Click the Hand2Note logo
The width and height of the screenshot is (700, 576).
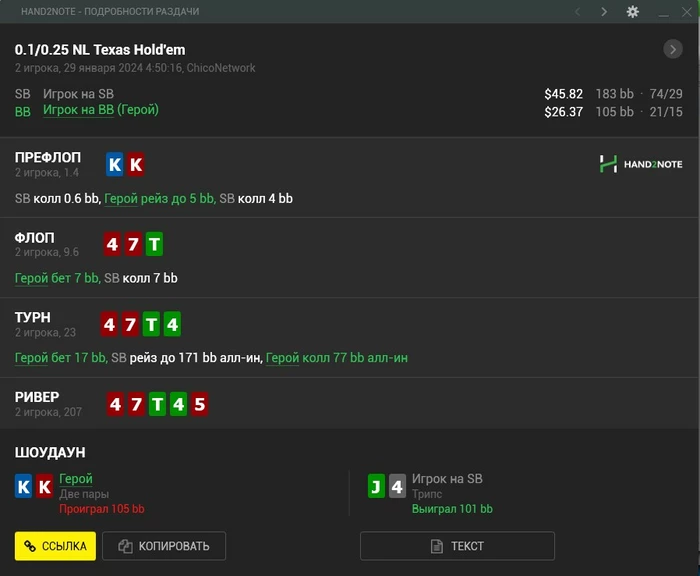point(641,164)
